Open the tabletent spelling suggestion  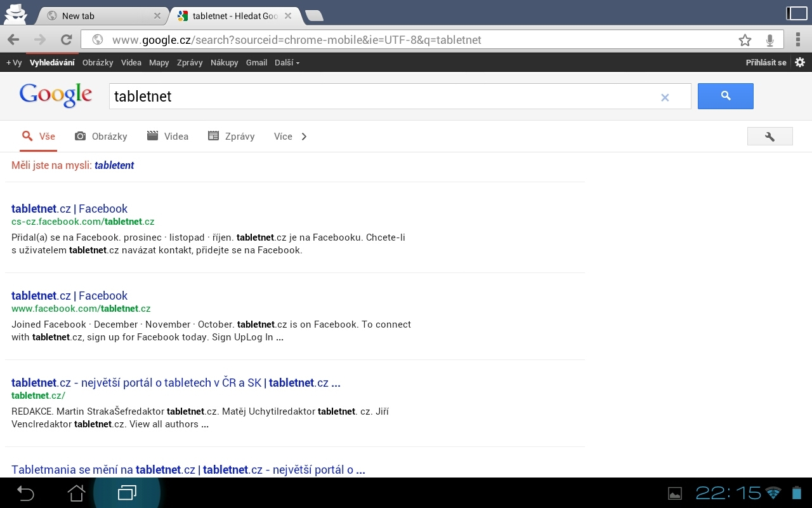click(114, 165)
